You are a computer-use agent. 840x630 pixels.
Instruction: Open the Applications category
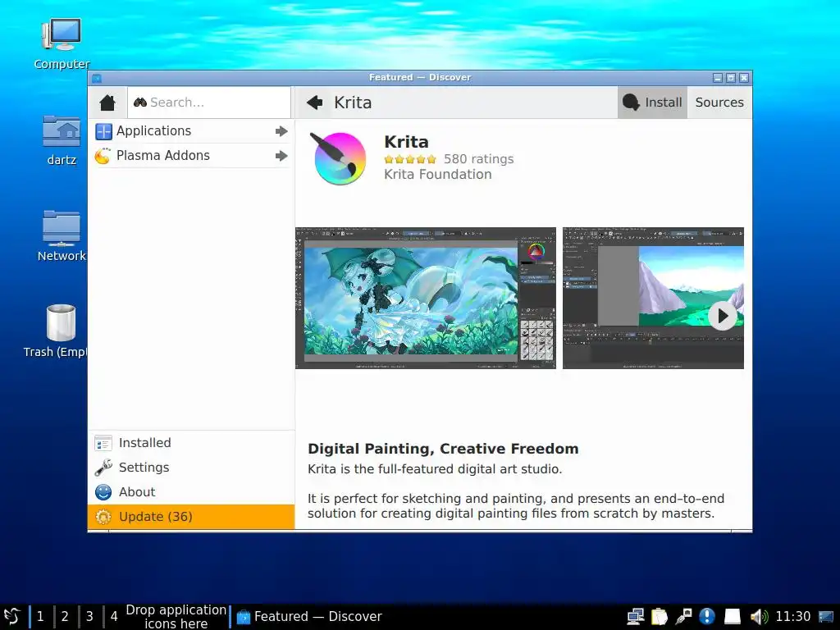pos(191,130)
